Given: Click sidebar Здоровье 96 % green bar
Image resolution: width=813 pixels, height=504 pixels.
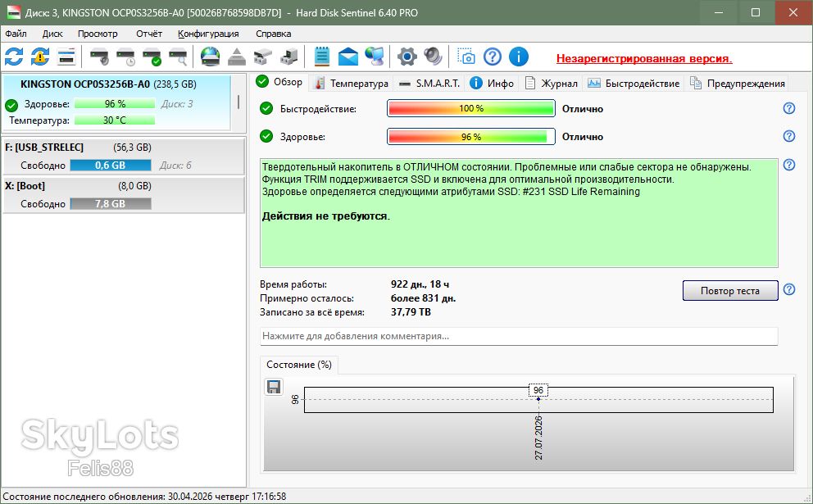Looking at the screenshot, I should (x=115, y=104).
